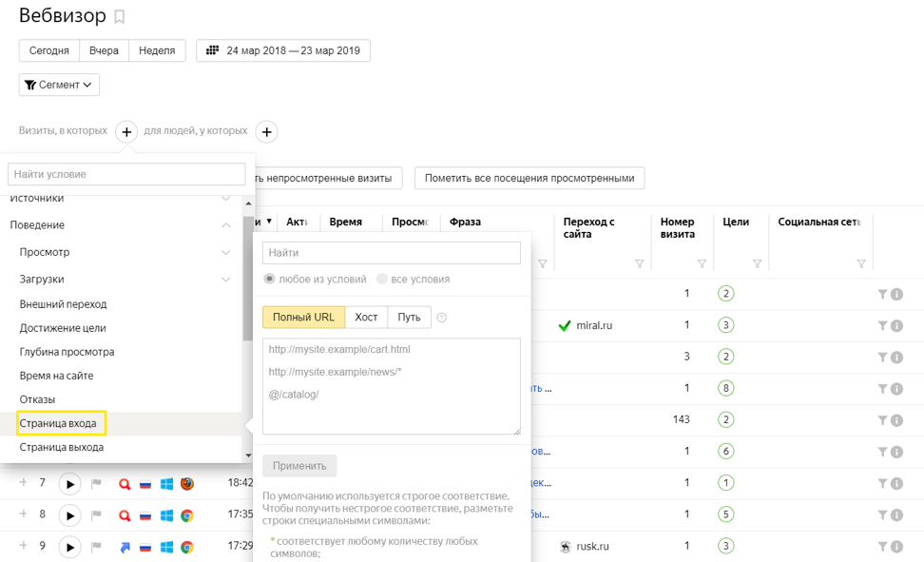Switch to Полный URL tab
The width and height of the screenshot is (924, 562).
[x=303, y=318]
